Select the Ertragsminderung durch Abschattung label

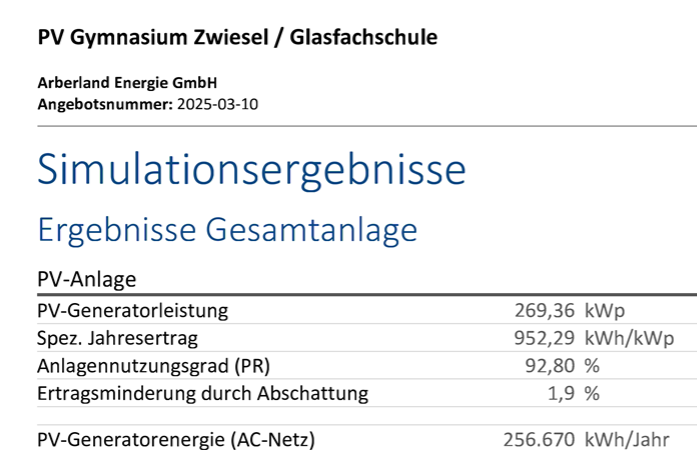click(202, 393)
